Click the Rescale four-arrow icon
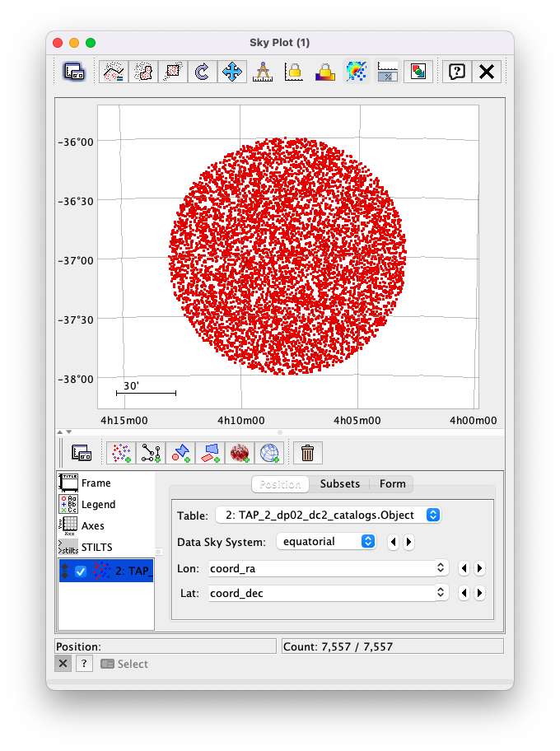 pos(232,72)
